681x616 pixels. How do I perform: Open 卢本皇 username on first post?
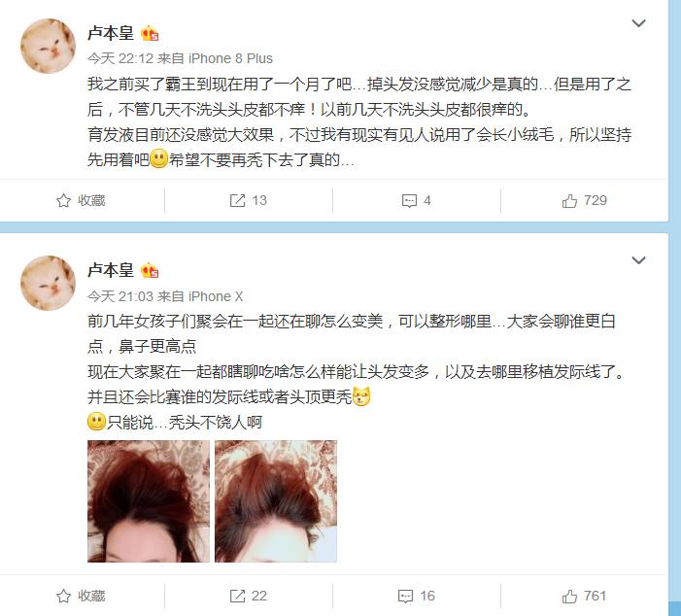coord(111,33)
